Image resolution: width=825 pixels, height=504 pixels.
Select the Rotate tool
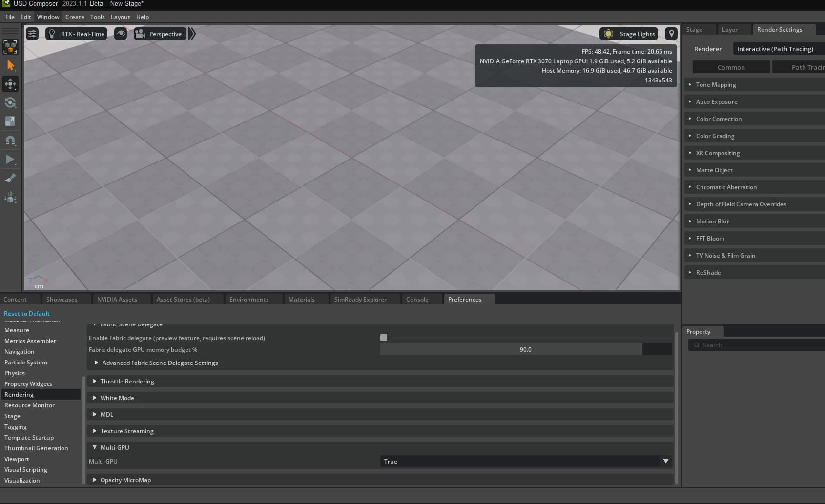[x=10, y=103]
